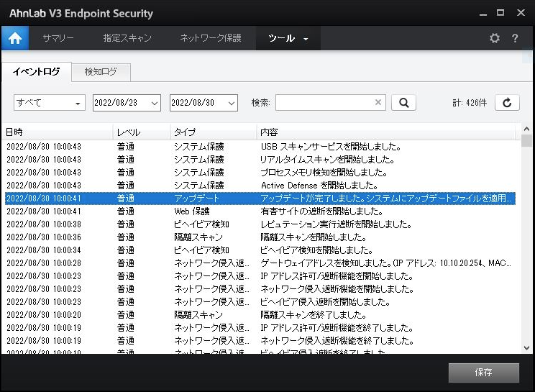The height and width of the screenshot is (392, 535).
Task: Select the Active Defense log row
Action: click(260, 186)
